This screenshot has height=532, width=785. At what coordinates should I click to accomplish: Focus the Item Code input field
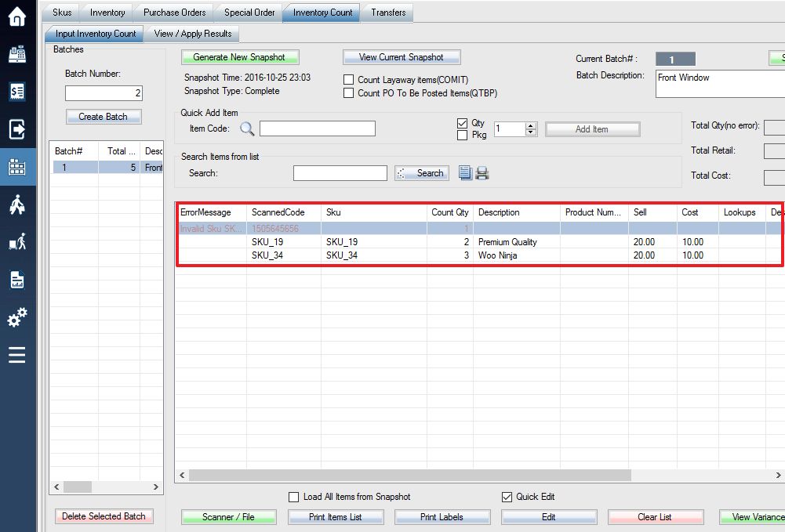(318, 128)
